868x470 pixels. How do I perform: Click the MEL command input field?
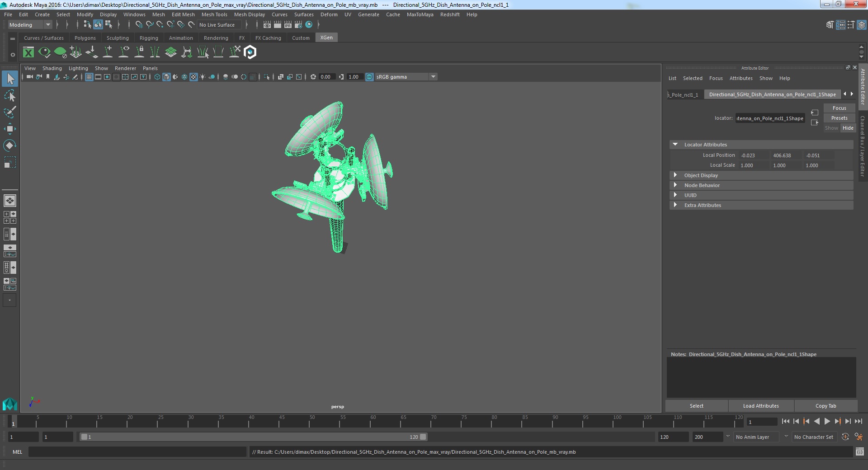pos(137,451)
